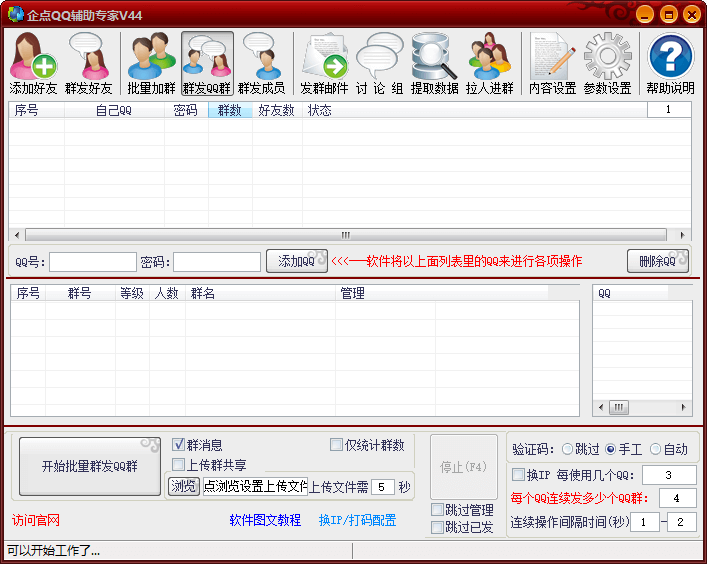Open the 提取数据 database tool

pyautogui.click(x=435, y=63)
